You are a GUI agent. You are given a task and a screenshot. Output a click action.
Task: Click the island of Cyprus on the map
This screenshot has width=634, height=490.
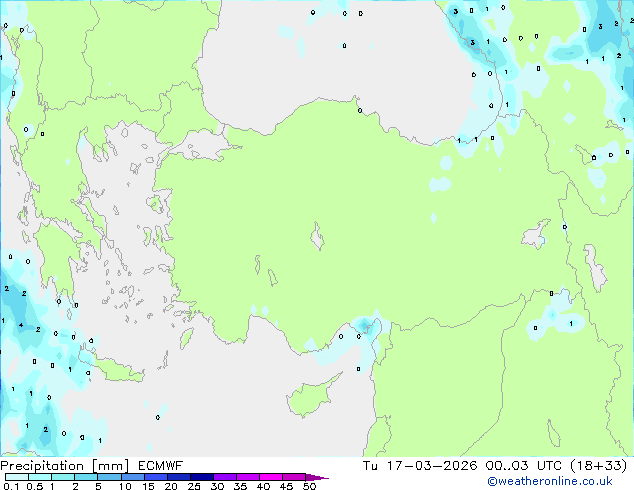(x=309, y=397)
